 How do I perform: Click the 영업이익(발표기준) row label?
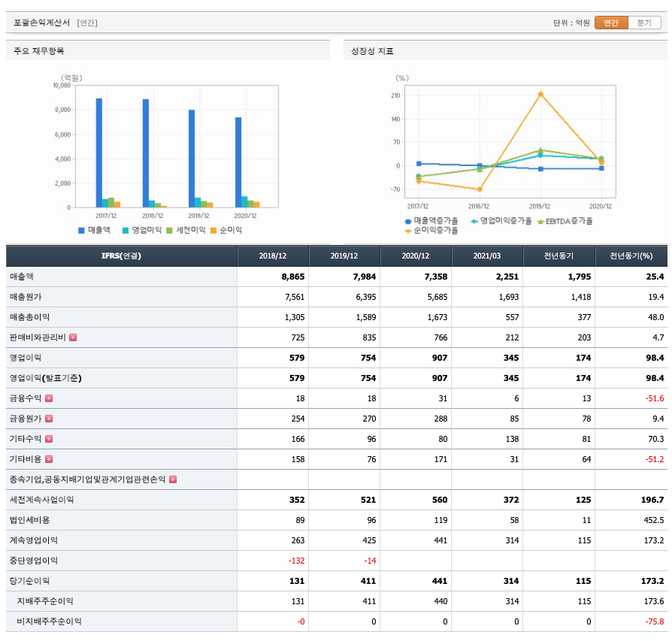tap(45, 378)
